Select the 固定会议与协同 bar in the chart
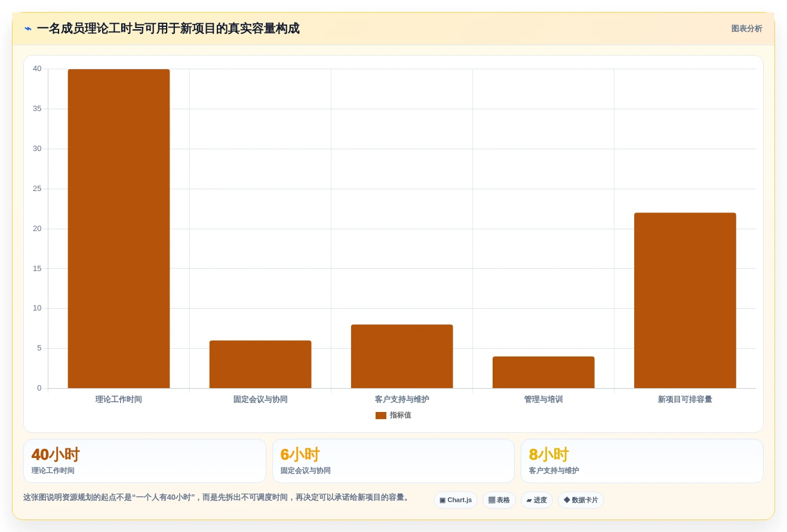 260,364
